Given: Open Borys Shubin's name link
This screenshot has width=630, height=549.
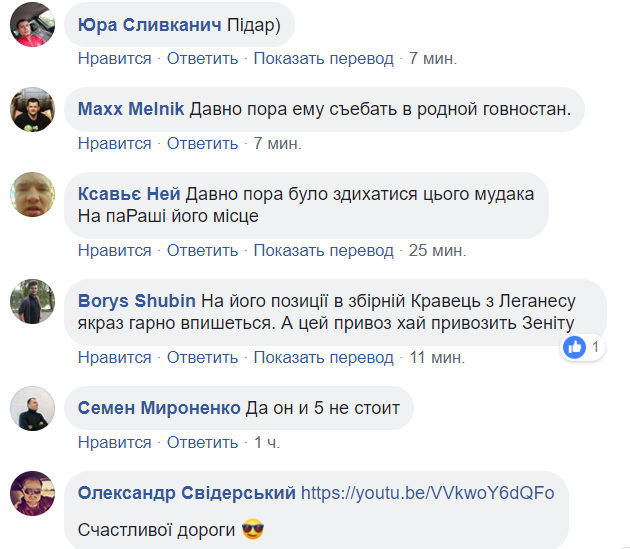Looking at the screenshot, I should pos(136,301).
